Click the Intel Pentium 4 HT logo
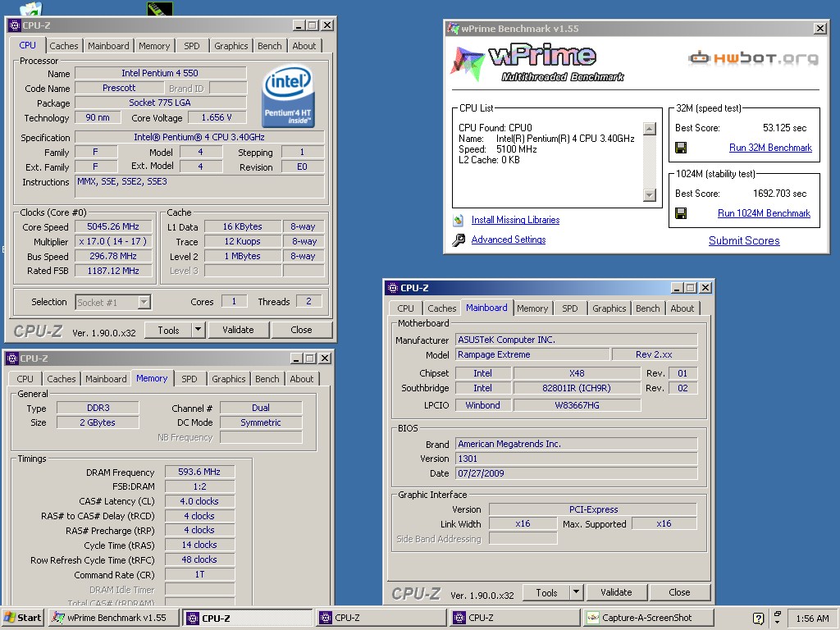The width and height of the screenshot is (840, 630). pyautogui.click(x=288, y=96)
